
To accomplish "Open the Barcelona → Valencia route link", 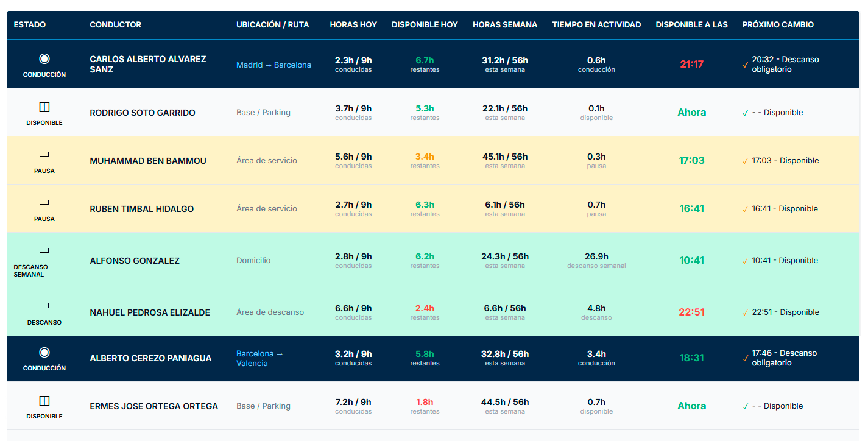I will pyautogui.click(x=259, y=358).
